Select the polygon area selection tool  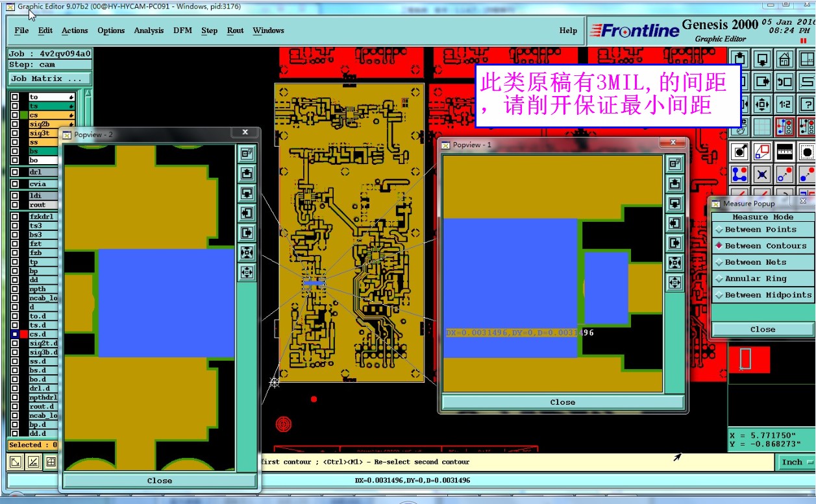[x=763, y=152]
